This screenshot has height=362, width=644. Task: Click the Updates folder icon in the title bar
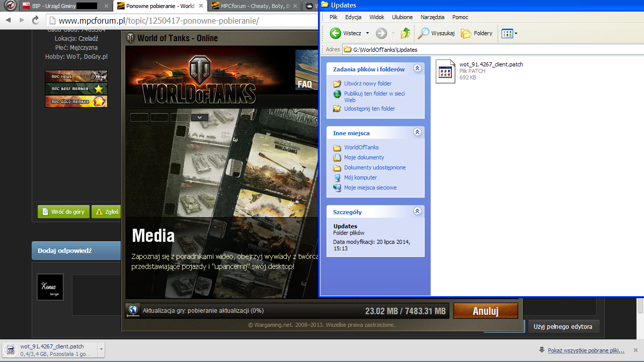point(325,5)
